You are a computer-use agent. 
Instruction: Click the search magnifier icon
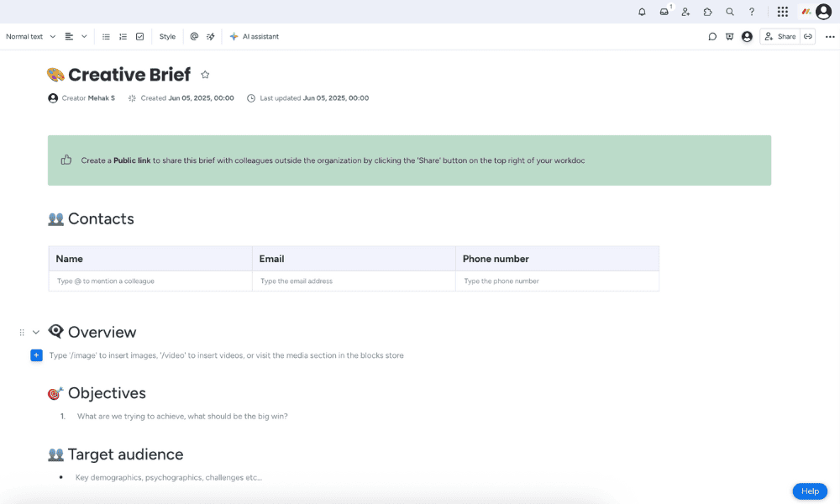[x=730, y=12]
